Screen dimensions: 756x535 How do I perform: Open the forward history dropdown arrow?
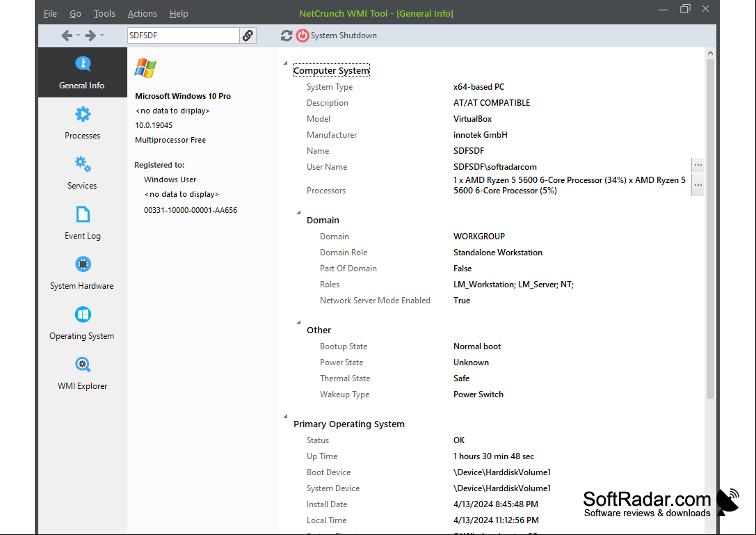click(102, 35)
